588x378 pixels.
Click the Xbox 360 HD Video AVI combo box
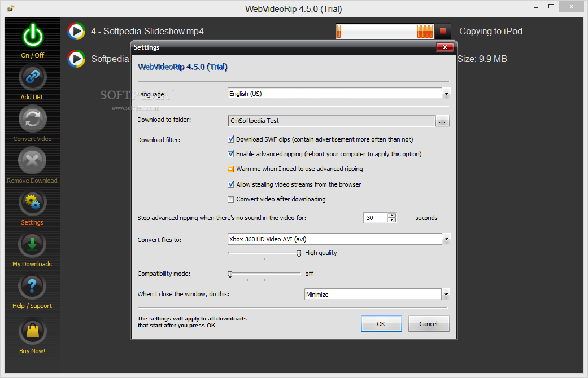335,239
